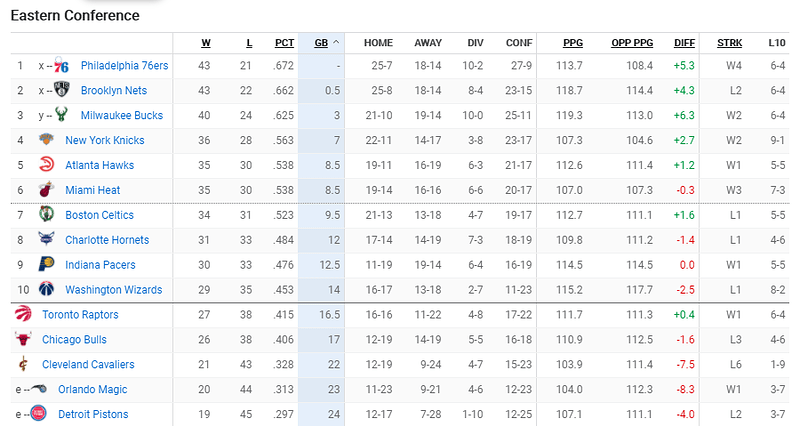
Task: Open the Cleveland Cavaliers team link
Action: click(88, 364)
